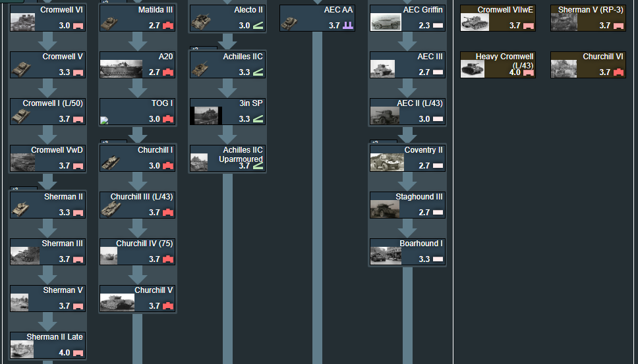The height and width of the screenshot is (364, 638).
Task: Click the tank model icon on Churchill III (L/43)
Action: click(111, 209)
